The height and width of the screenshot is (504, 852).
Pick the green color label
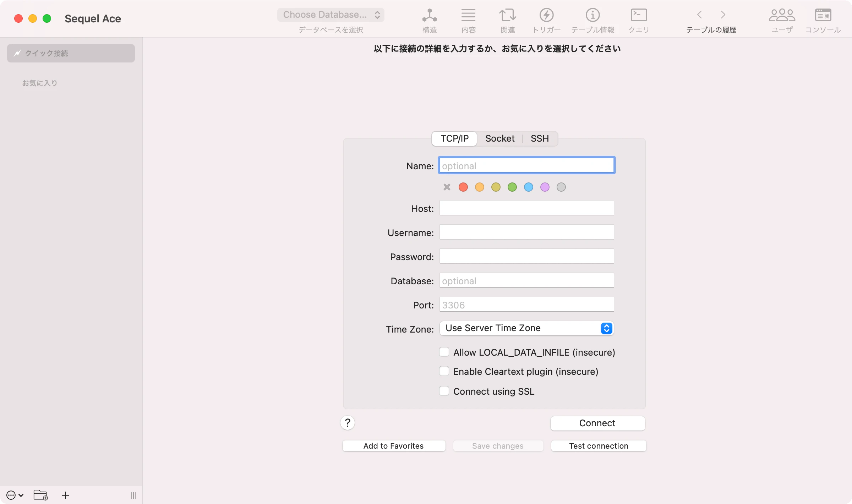(x=512, y=187)
